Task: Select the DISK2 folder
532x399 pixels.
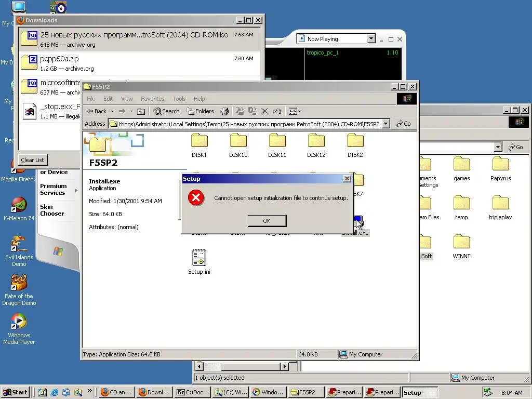Action: point(355,145)
